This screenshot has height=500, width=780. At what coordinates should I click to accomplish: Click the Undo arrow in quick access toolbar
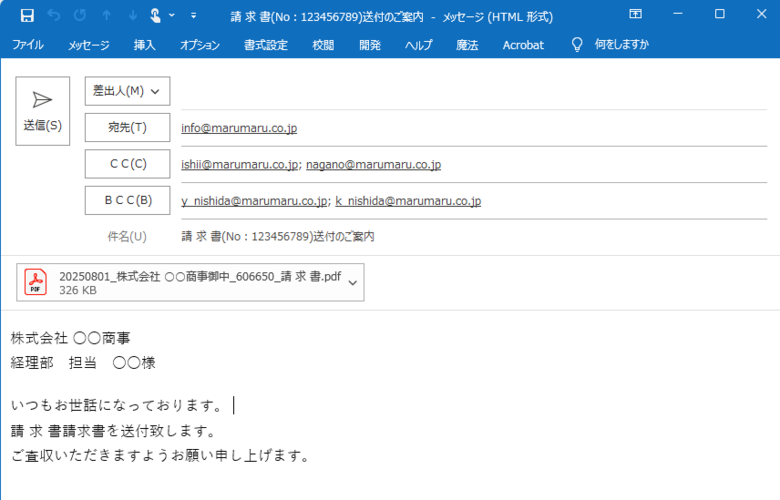pyautogui.click(x=54, y=15)
